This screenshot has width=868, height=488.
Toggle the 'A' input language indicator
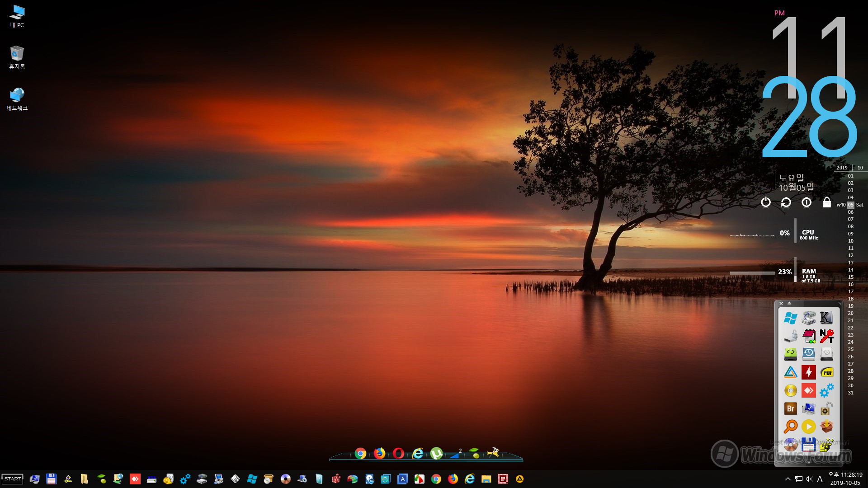click(820, 479)
